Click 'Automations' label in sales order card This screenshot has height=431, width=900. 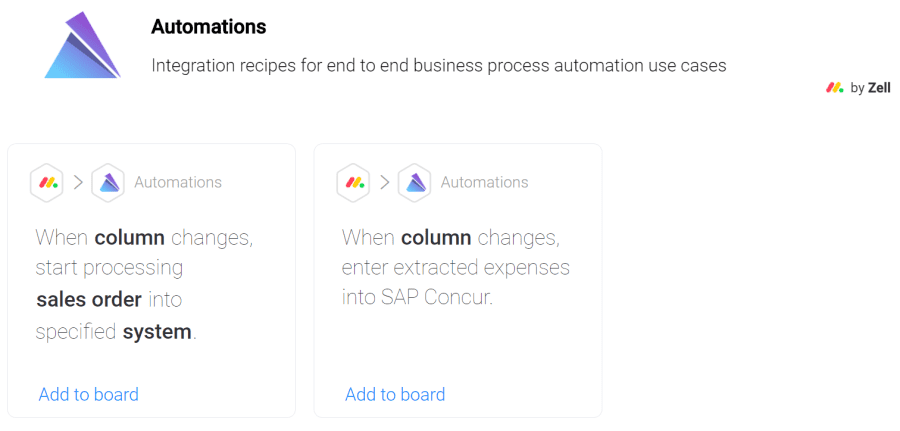[178, 183]
